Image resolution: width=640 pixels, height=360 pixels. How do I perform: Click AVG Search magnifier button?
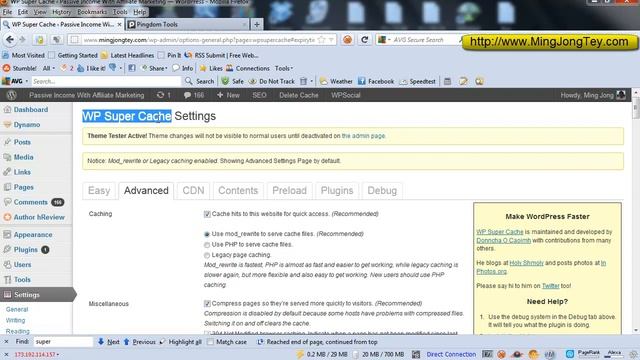point(200,81)
